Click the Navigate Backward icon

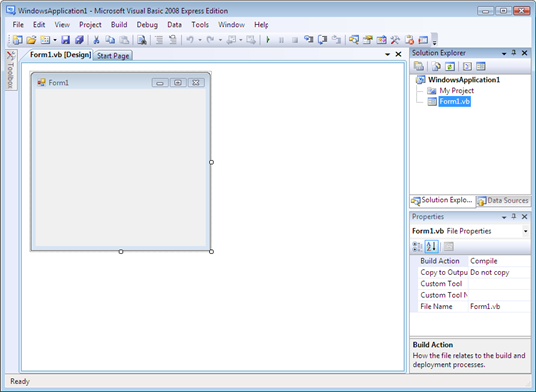click(x=232, y=40)
